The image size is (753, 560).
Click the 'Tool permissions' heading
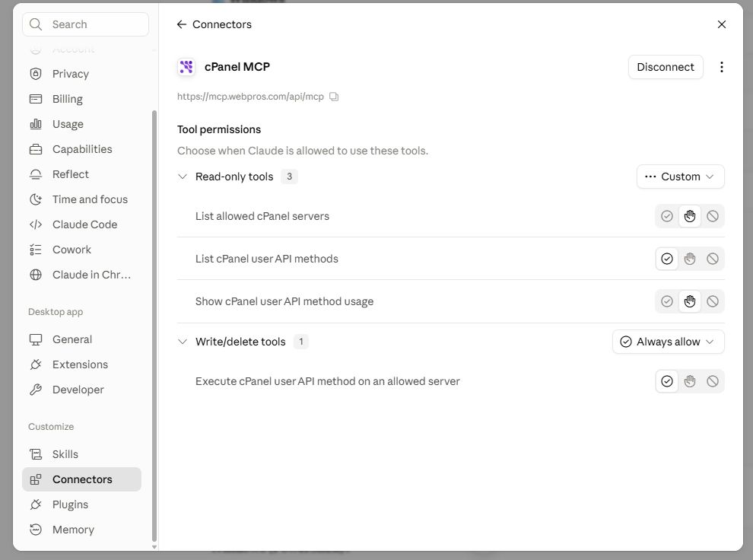[219, 129]
